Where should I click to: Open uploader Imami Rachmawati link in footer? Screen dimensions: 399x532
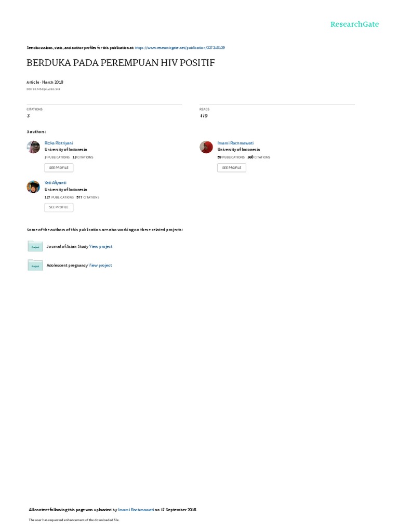click(x=136, y=510)
